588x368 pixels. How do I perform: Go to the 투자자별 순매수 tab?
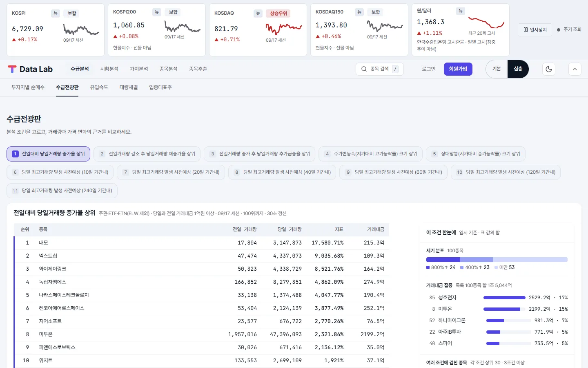coord(28,88)
